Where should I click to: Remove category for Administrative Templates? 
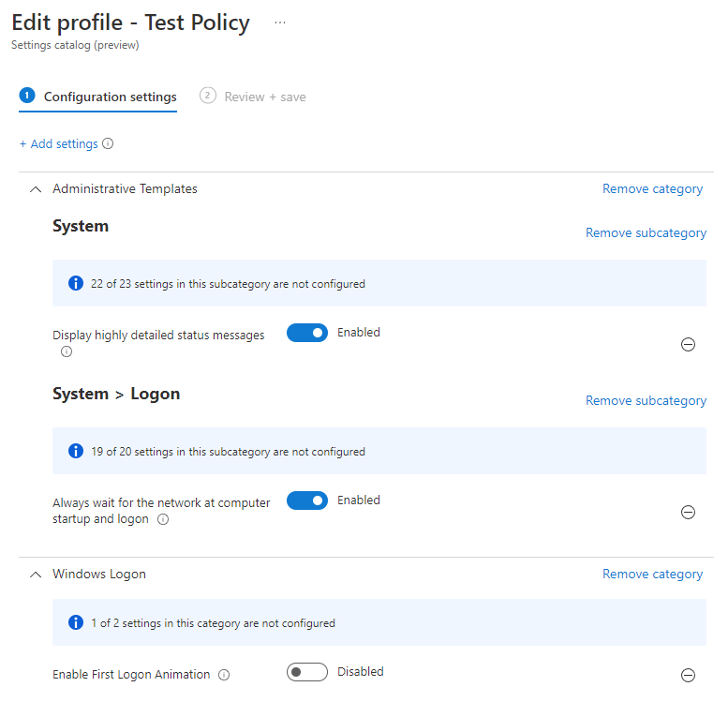tap(652, 188)
